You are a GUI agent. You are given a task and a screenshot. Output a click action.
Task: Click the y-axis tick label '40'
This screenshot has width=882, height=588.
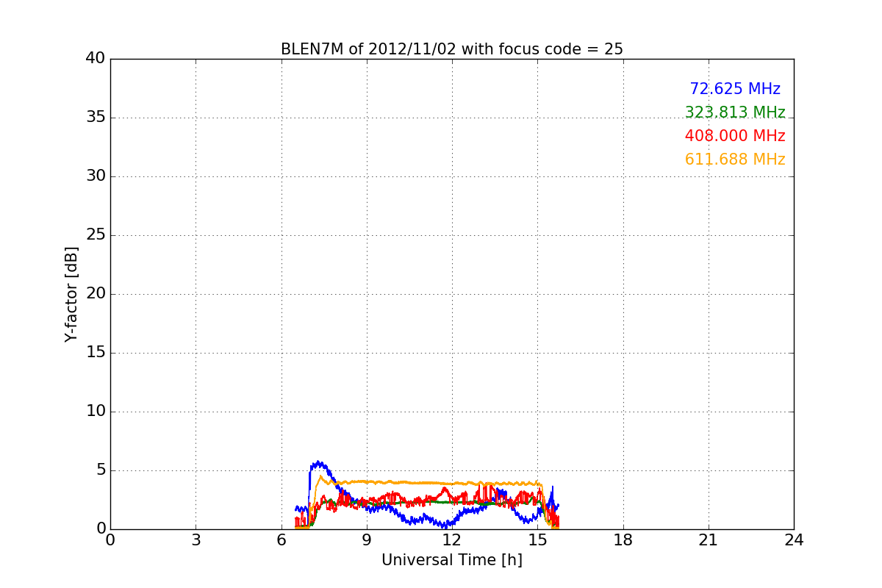point(96,59)
